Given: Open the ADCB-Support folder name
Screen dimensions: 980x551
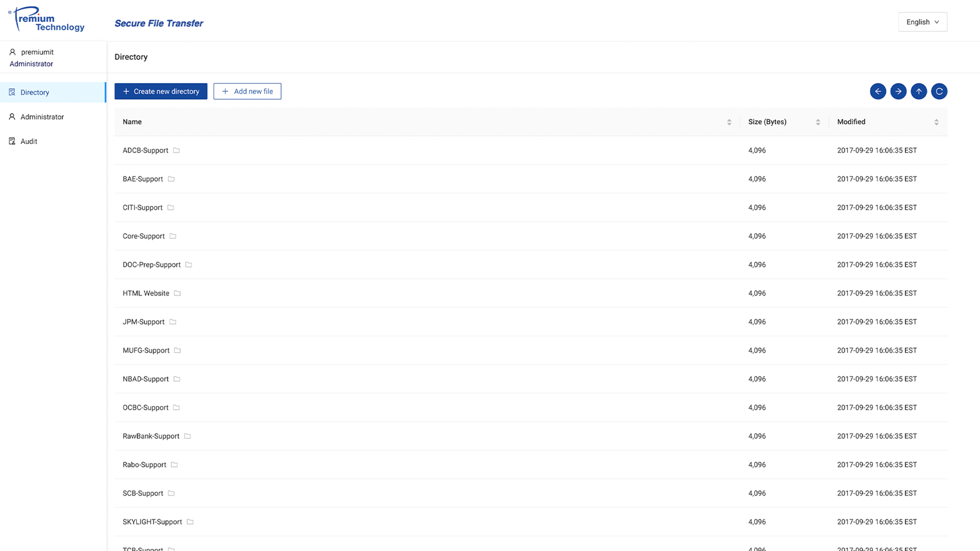Looking at the screenshot, I should (145, 150).
